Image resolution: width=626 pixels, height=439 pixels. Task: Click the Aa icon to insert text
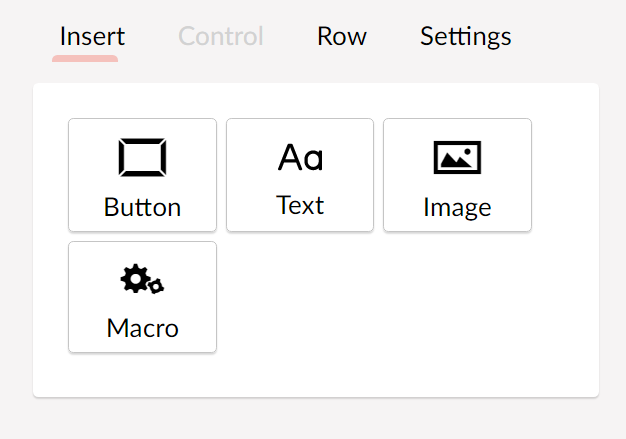pyautogui.click(x=300, y=157)
